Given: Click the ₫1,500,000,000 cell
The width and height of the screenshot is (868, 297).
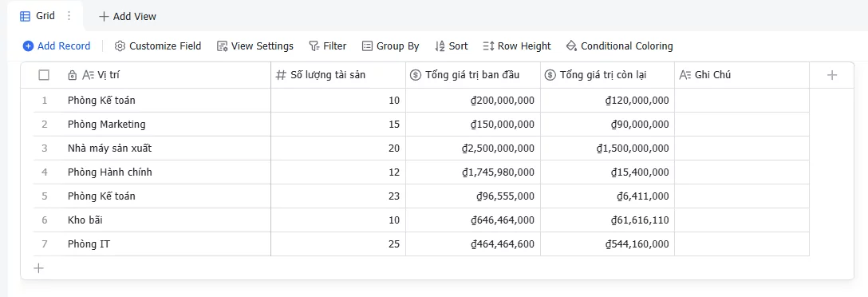Looking at the screenshot, I should pyautogui.click(x=607, y=148).
